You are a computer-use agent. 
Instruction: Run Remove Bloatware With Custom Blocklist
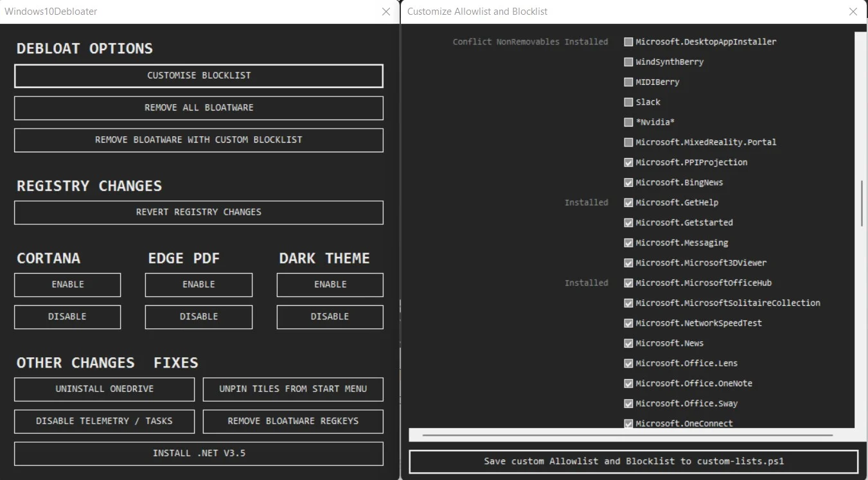click(x=199, y=140)
